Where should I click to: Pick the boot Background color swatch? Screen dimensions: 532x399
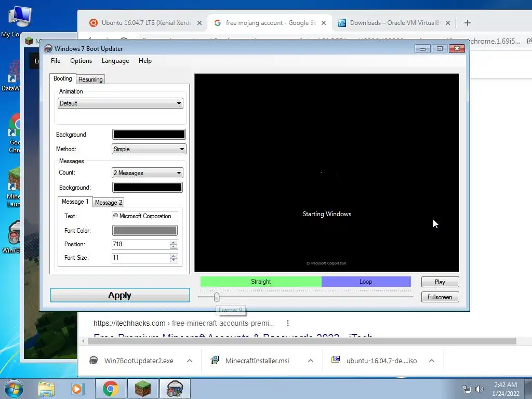(149, 135)
